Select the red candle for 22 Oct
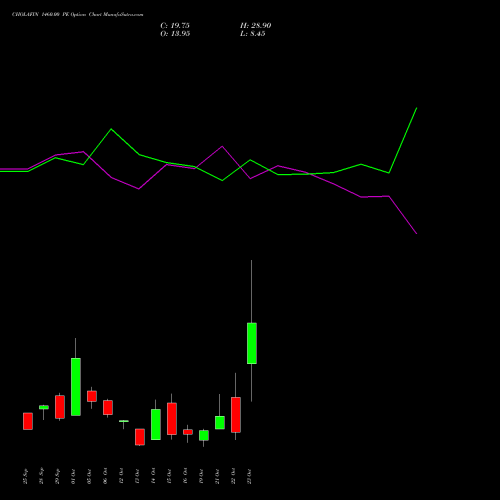Screen dimensions: 500x500 (x=236, y=415)
